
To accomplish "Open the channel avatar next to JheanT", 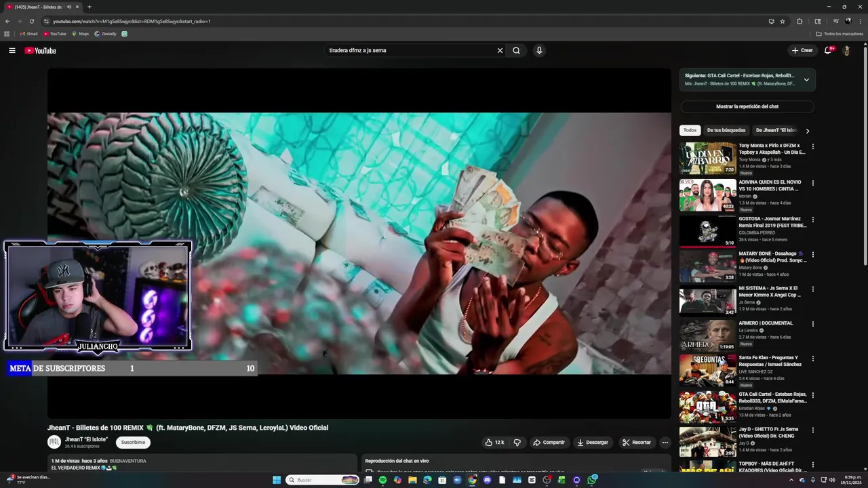I will [54, 442].
